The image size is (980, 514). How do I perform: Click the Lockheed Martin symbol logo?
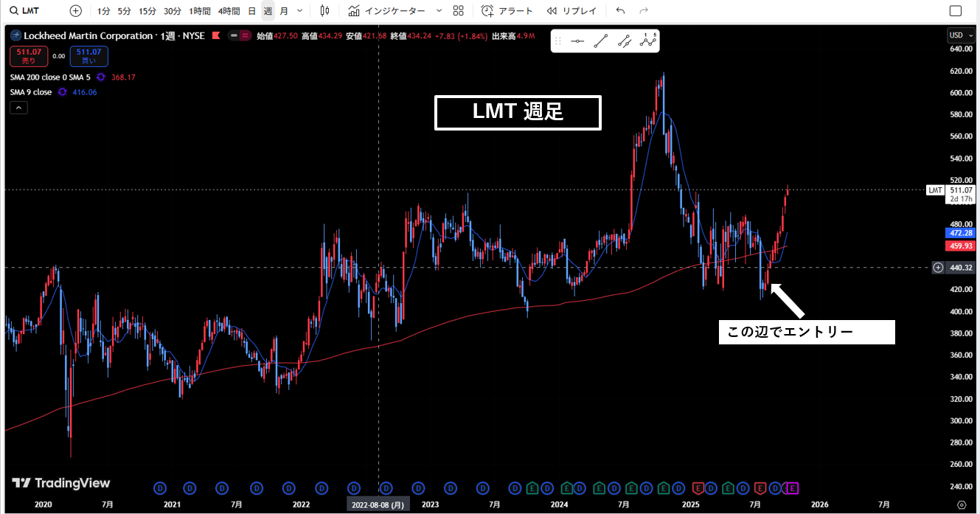(16, 35)
